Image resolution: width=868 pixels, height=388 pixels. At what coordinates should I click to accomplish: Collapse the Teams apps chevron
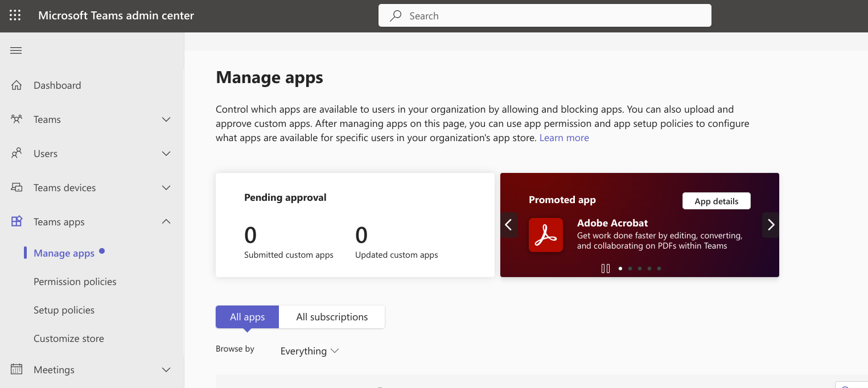[x=166, y=222]
